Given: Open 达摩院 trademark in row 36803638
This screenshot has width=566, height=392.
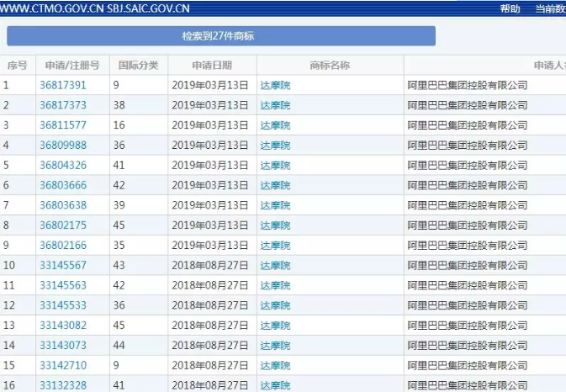Looking at the screenshot, I should click(275, 205).
